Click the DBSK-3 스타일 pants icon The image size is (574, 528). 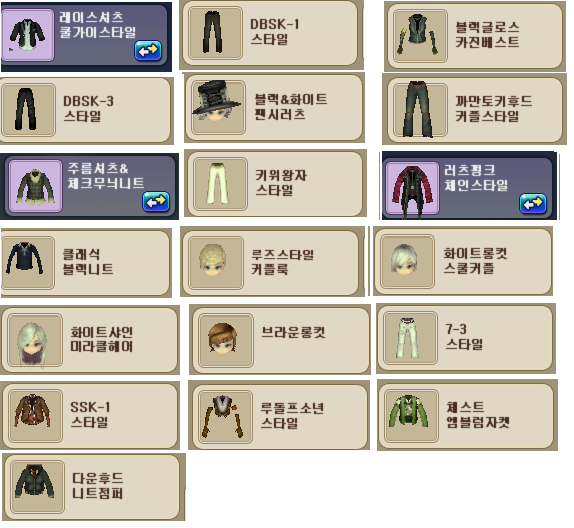point(28,109)
